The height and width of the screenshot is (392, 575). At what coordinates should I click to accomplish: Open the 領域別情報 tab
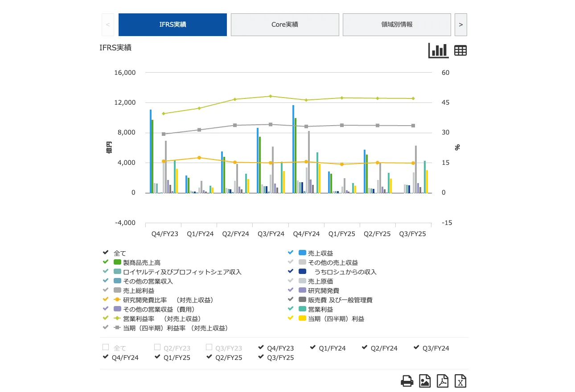coord(397,24)
